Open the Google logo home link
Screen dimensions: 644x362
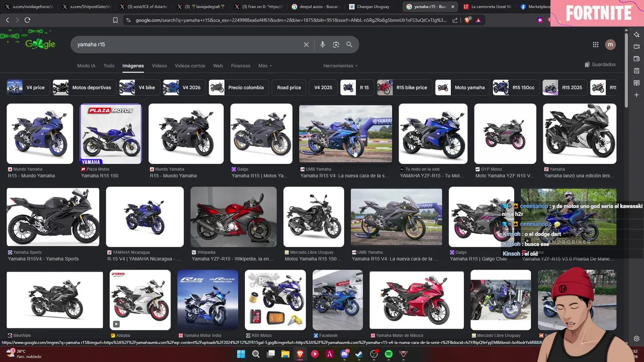(x=40, y=44)
